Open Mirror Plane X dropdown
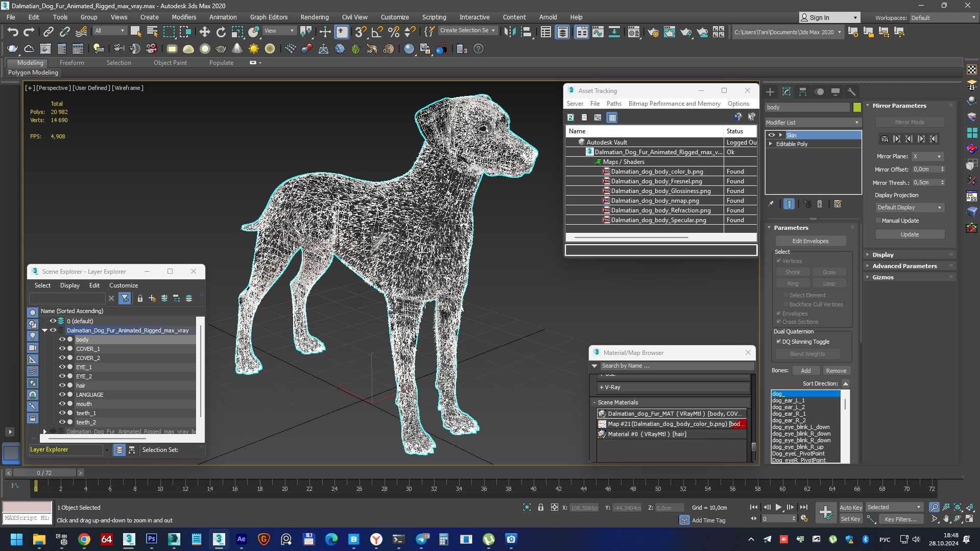 click(x=927, y=156)
